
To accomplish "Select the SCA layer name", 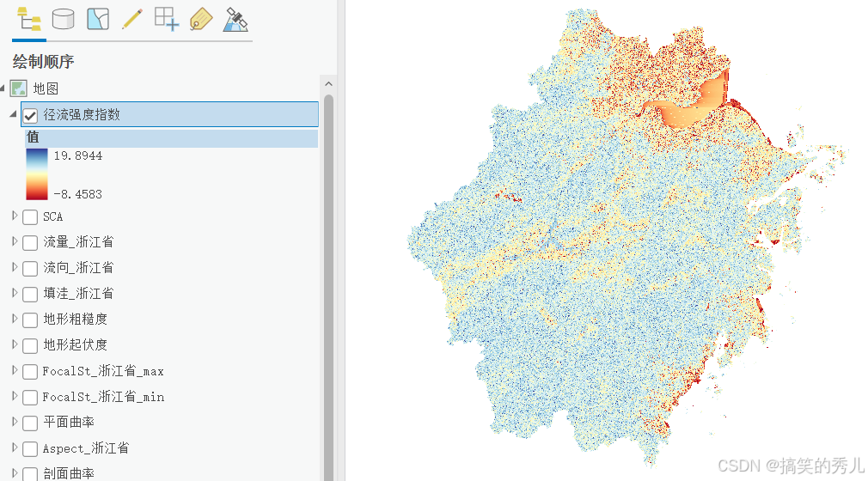I will 53,216.
